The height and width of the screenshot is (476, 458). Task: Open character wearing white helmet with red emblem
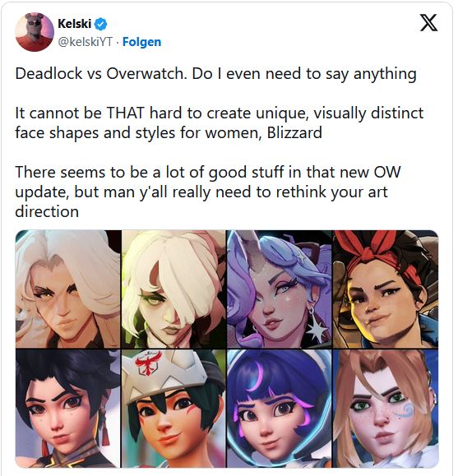[x=173, y=409]
